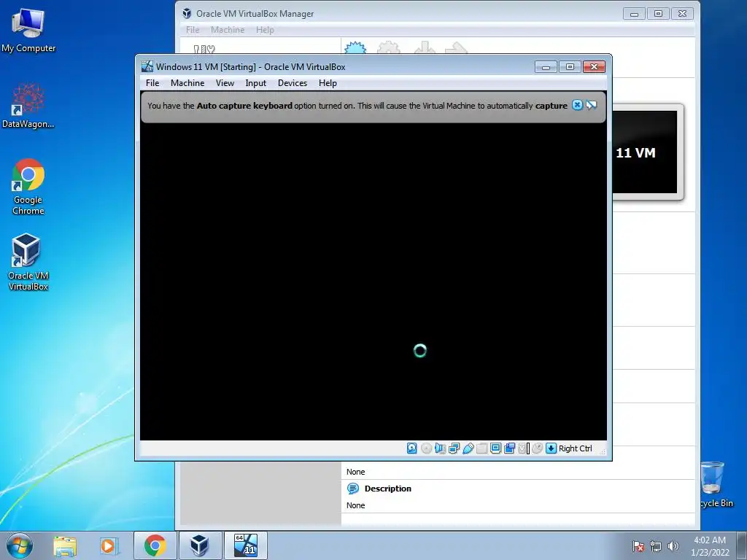Close the Windows 11 VM window

[594, 66]
